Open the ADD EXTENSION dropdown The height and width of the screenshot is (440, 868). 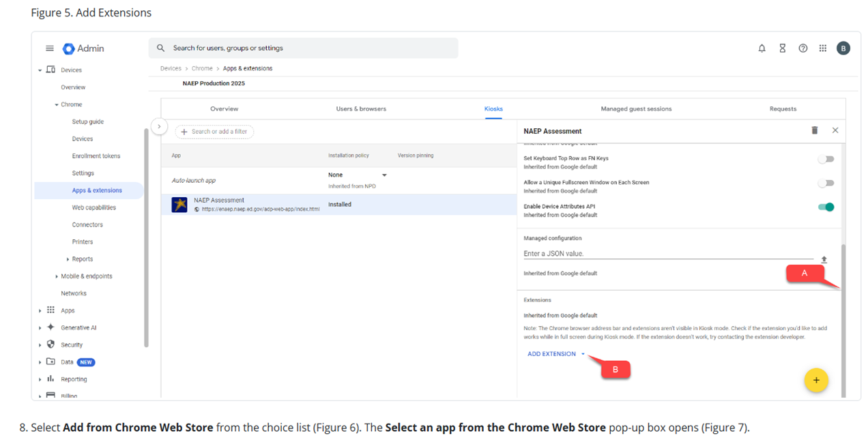[x=556, y=354]
